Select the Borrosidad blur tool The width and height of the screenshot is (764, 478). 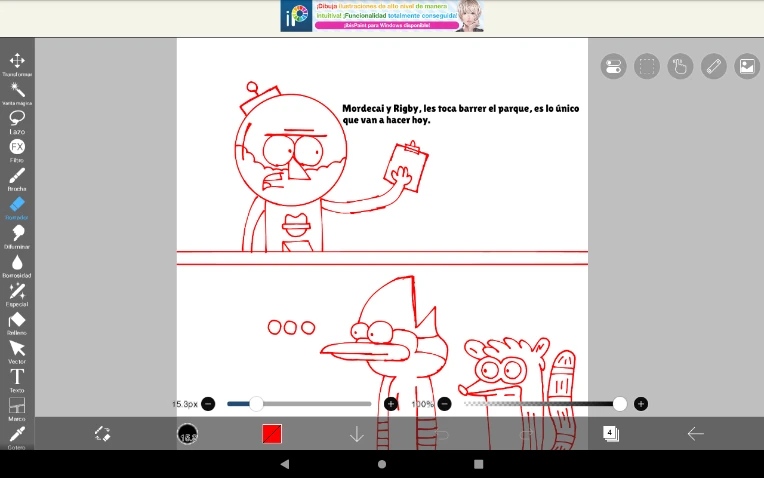[x=17, y=266]
